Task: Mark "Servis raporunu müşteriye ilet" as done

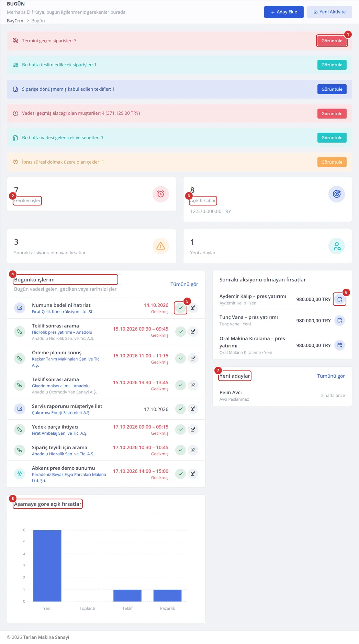Action: pyautogui.click(x=180, y=409)
